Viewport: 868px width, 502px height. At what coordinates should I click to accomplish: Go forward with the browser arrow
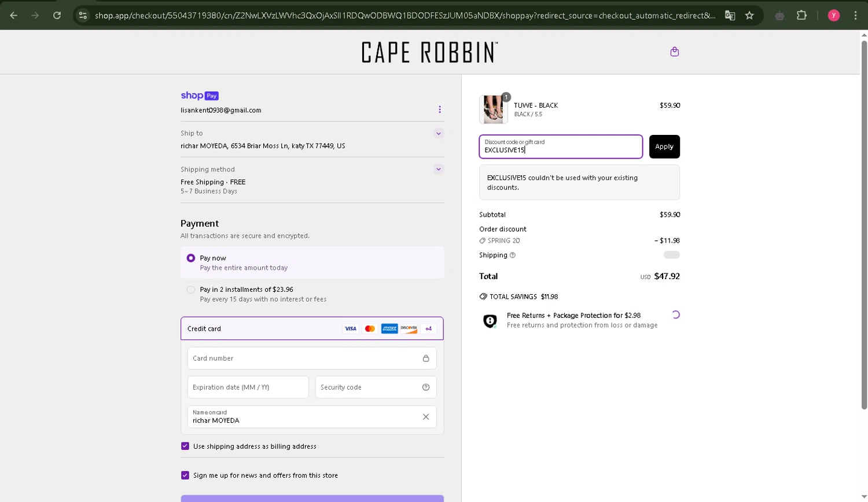pyautogui.click(x=35, y=16)
